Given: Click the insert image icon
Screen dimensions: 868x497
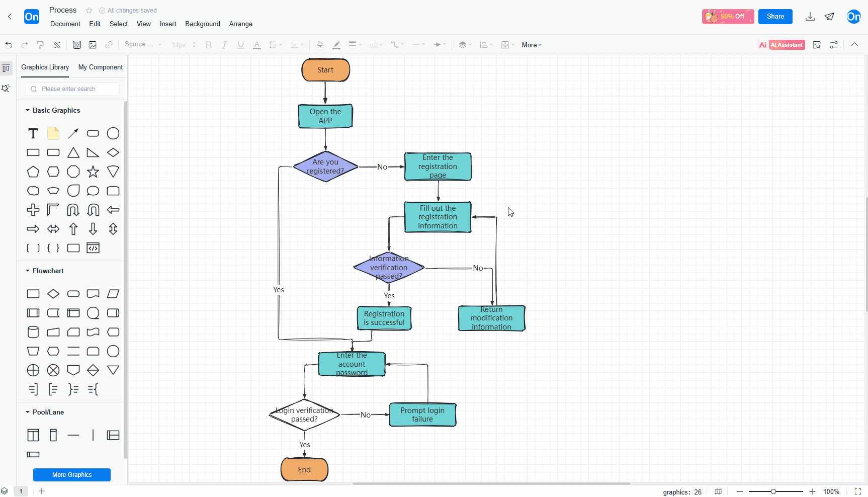Looking at the screenshot, I should coord(93,45).
